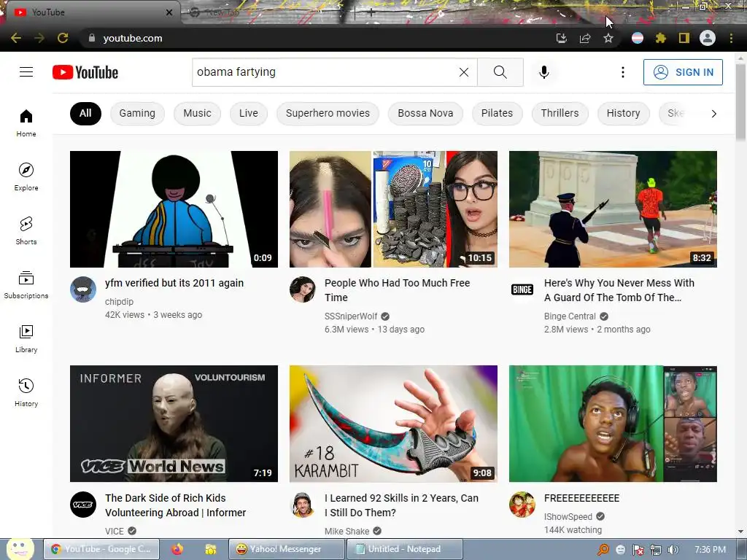
Task: Click the SIGN IN button
Action: click(683, 72)
